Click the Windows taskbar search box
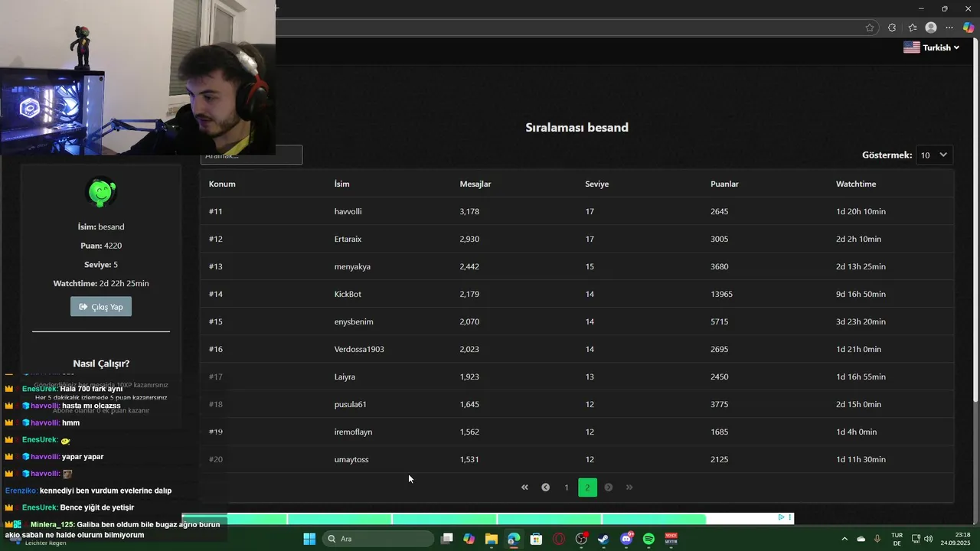The width and height of the screenshot is (980, 551). tap(378, 539)
